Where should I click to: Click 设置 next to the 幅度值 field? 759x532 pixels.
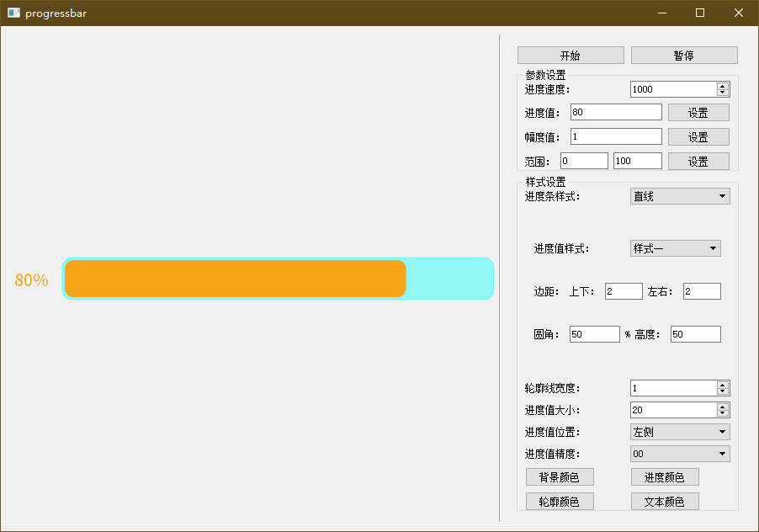point(698,136)
